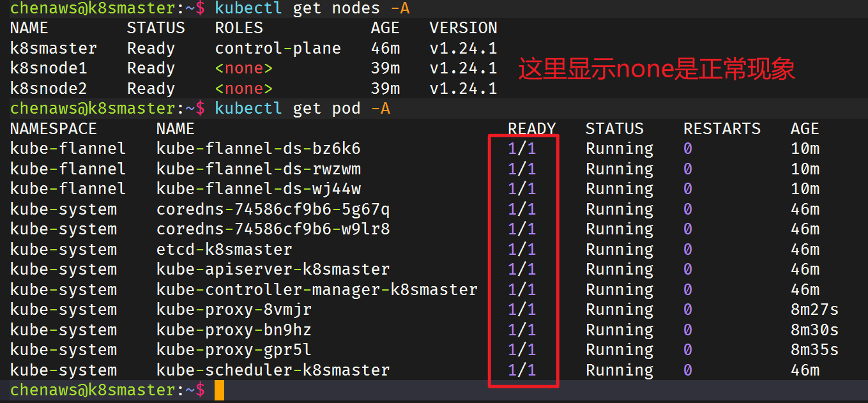Click the READY column header
The image size is (868, 403).
coord(531,129)
